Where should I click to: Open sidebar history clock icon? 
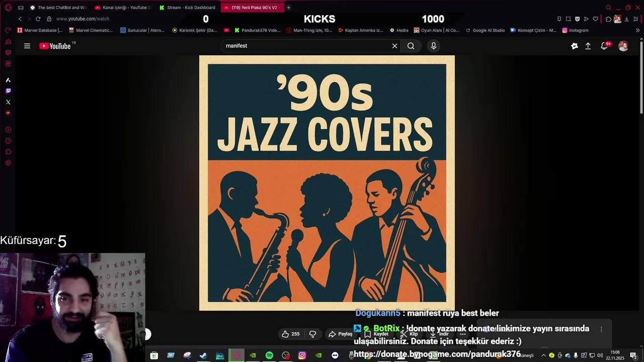tap(8, 141)
